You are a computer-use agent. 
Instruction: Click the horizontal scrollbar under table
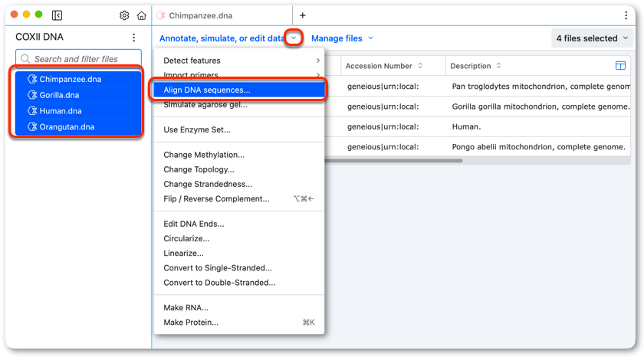click(393, 161)
